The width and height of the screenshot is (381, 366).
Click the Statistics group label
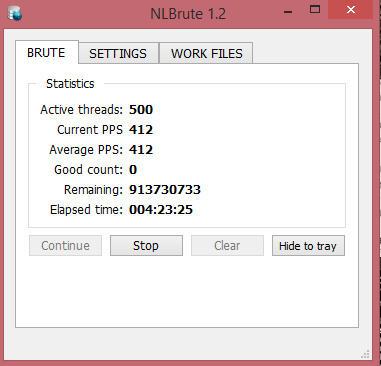[x=70, y=84]
